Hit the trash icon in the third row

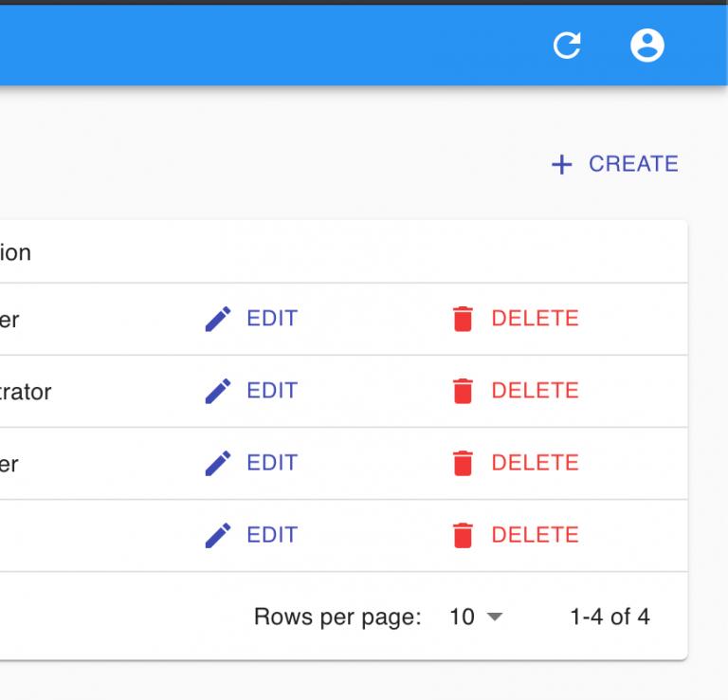point(463,464)
